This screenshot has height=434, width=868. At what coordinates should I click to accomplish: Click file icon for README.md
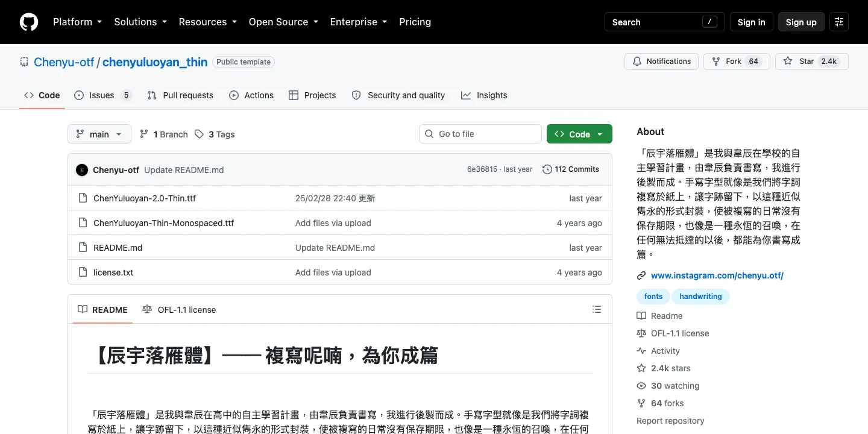(83, 248)
